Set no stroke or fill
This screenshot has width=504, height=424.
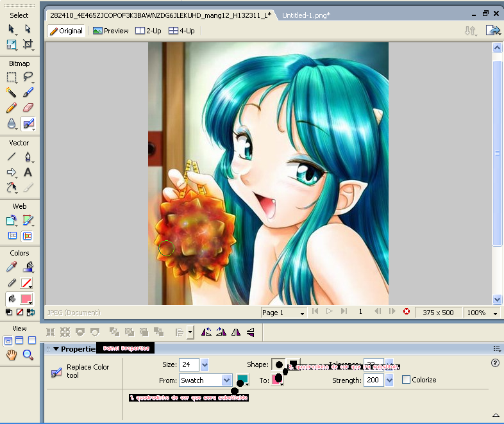pos(20,312)
